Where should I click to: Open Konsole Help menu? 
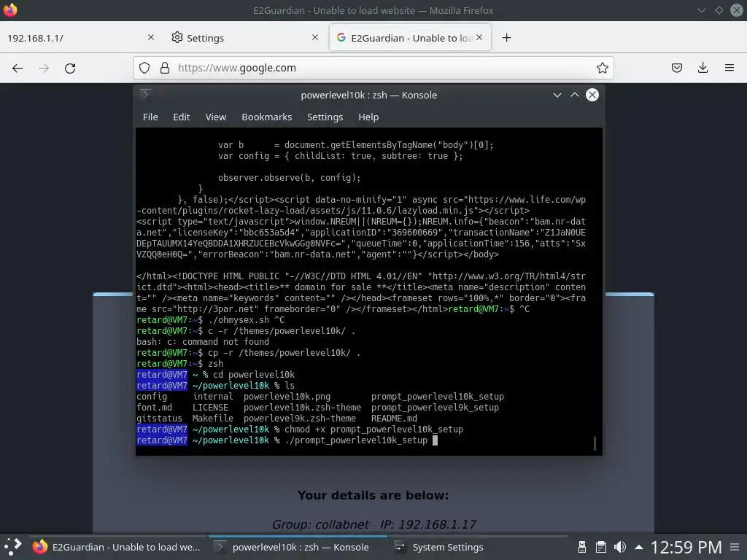coord(368,117)
